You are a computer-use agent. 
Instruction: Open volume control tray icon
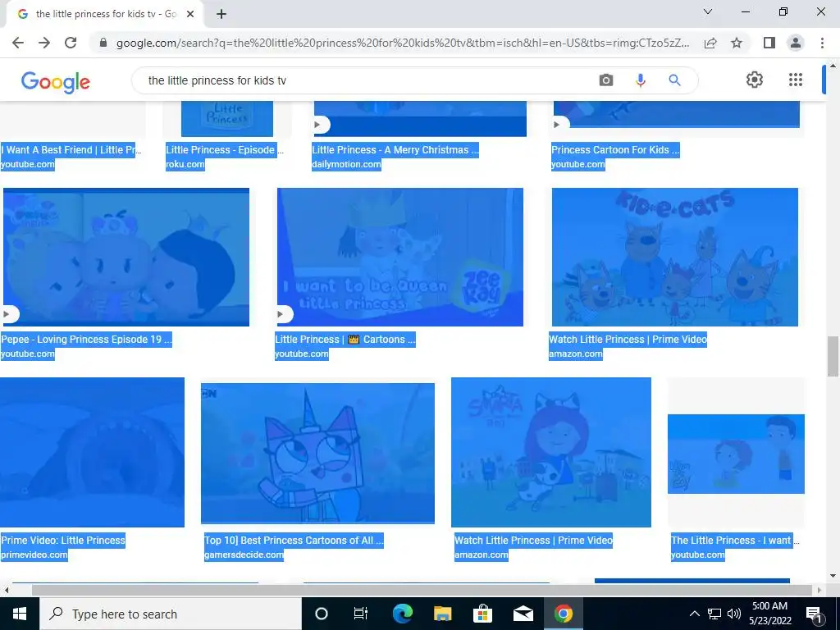[x=734, y=614]
